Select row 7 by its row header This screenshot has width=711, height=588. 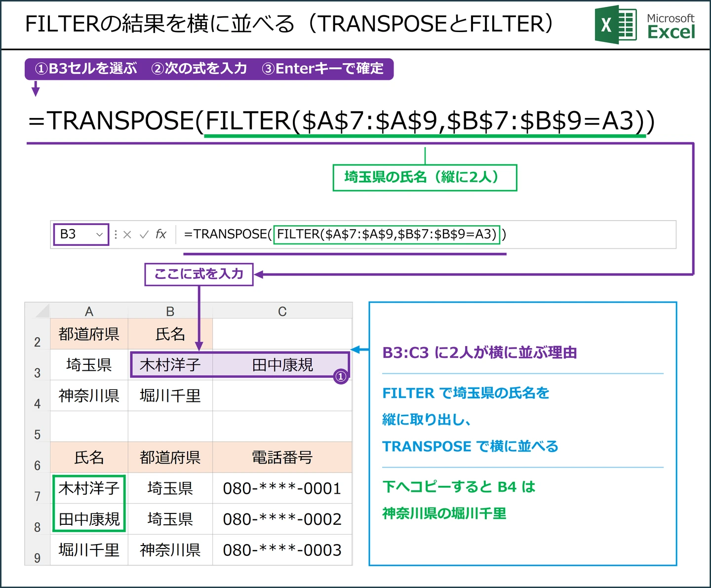[38, 488]
